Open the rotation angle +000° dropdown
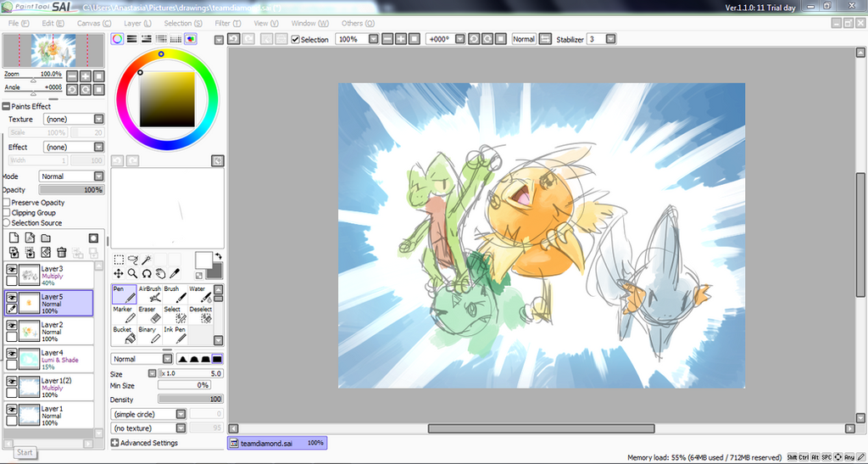 pos(446,39)
